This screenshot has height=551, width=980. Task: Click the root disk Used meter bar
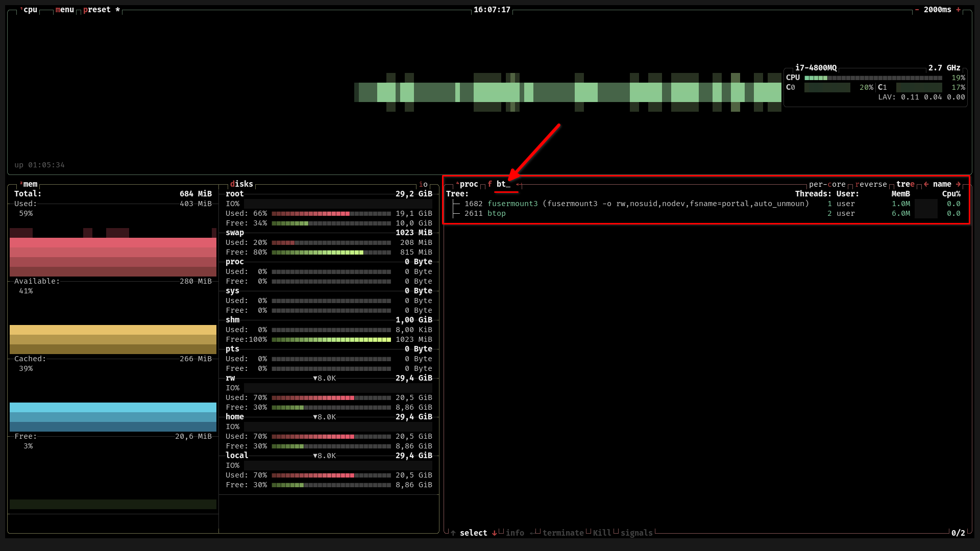point(331,214)
